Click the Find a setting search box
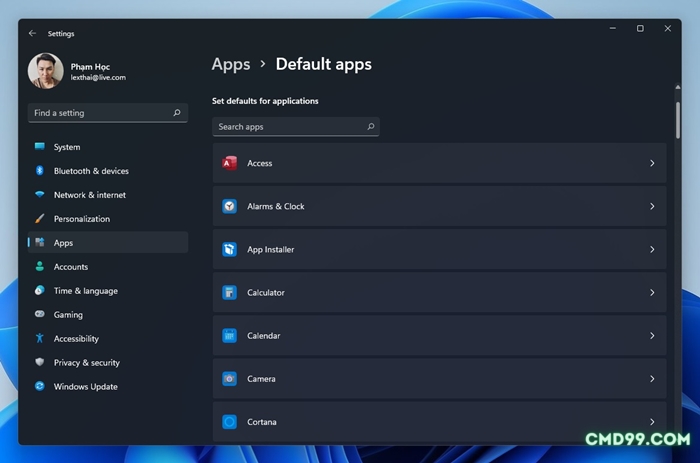This screenshot has height=463, width=700. [x=108, y=113]
